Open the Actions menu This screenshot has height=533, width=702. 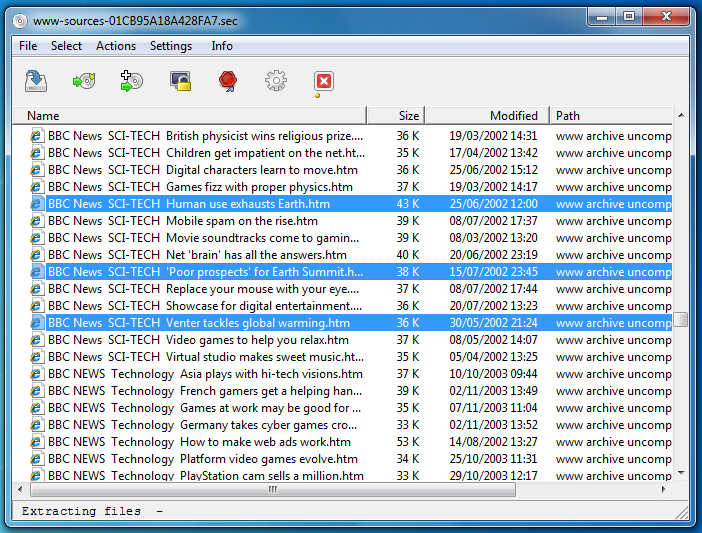point(116,46)
